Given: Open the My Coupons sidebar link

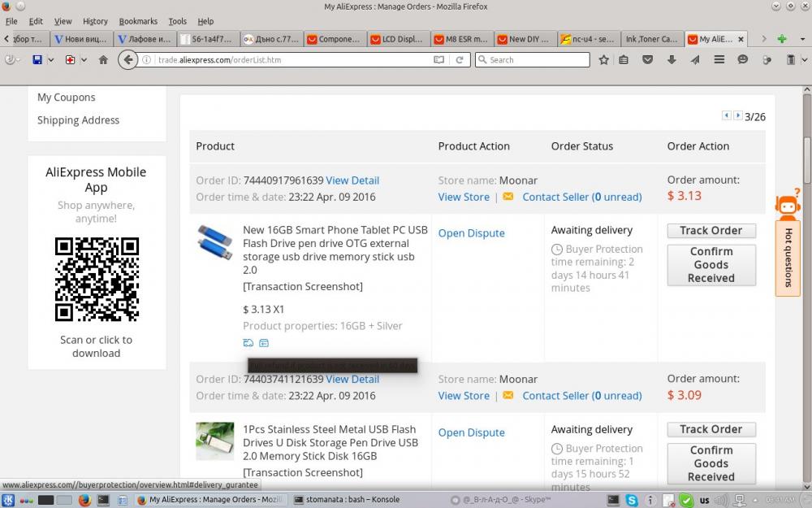Looking at the screenshot, I should (67, 98).
